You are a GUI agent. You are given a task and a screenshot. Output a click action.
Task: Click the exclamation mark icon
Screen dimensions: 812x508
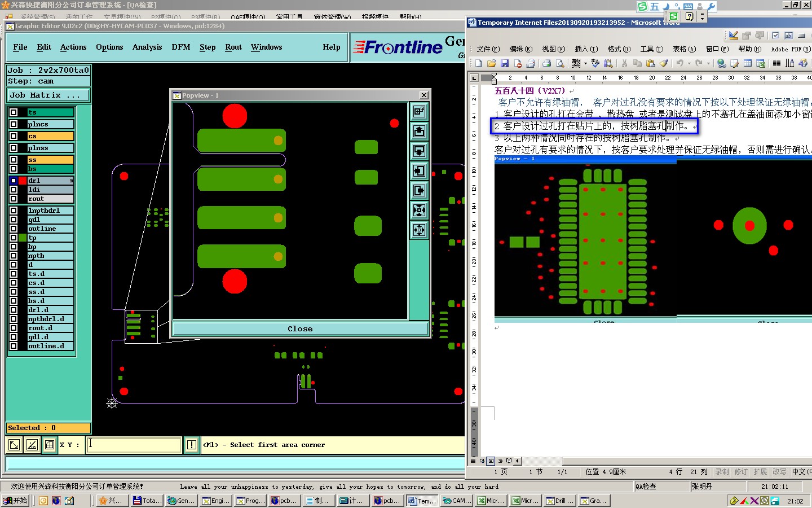pos(192,445)
